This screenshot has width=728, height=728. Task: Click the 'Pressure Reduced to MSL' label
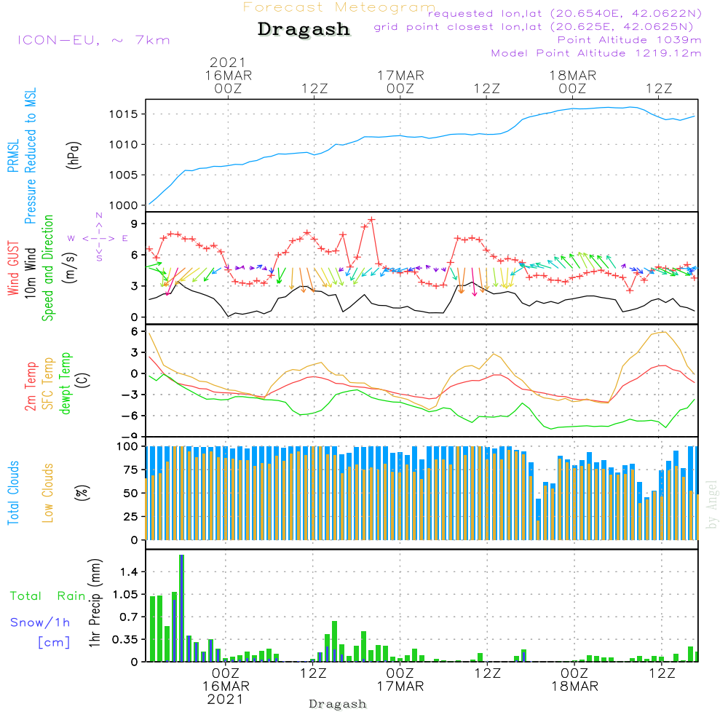pos(30,156)
